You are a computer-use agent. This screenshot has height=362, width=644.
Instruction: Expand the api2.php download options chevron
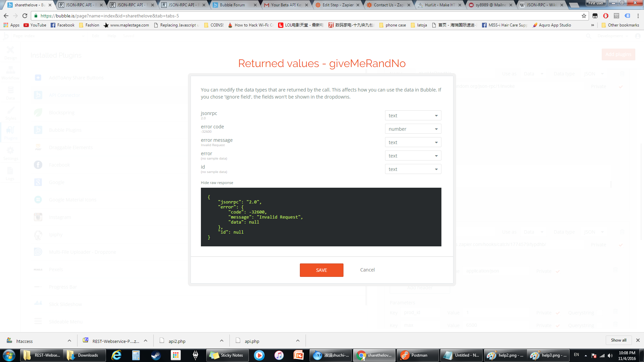(222, 341)
